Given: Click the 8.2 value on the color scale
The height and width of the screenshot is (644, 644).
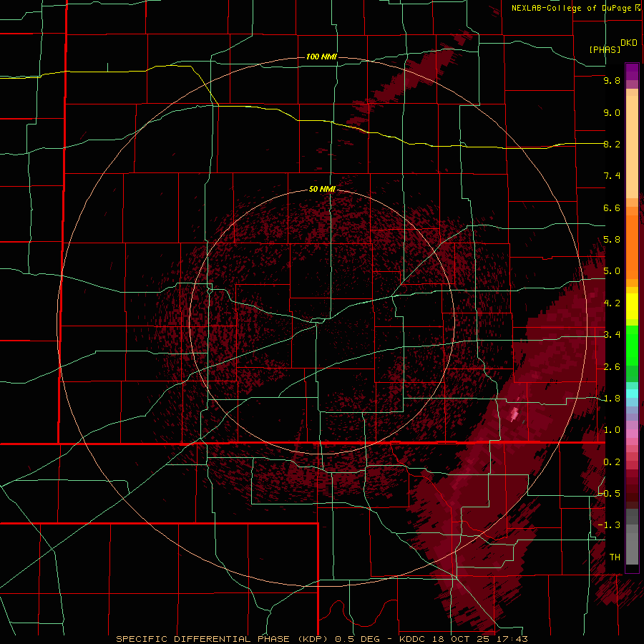Looking at the screenshot, I should click(612, 144).
